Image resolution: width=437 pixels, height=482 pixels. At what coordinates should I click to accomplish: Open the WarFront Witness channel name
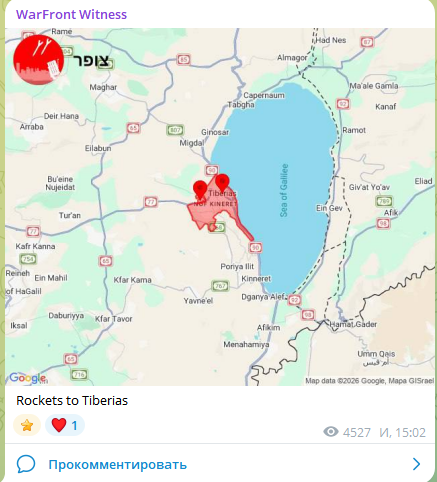tap(71, 15)
